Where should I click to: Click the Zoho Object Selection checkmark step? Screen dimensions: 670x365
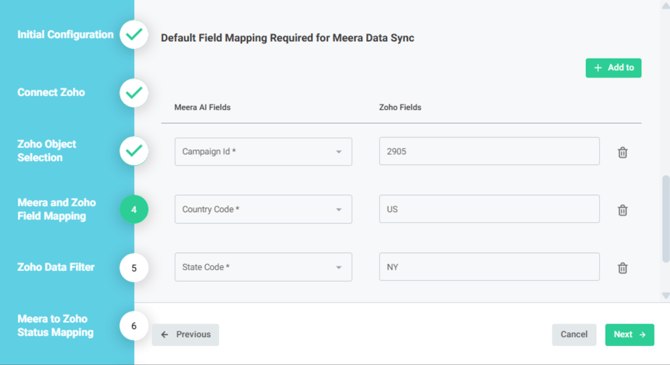click(134, 151)
